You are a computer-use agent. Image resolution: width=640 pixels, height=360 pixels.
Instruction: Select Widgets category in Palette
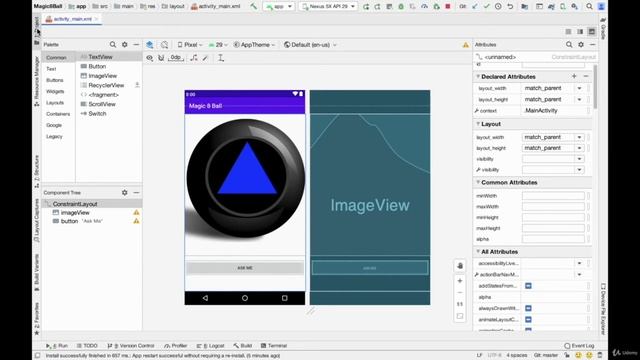tap(55, 91)
